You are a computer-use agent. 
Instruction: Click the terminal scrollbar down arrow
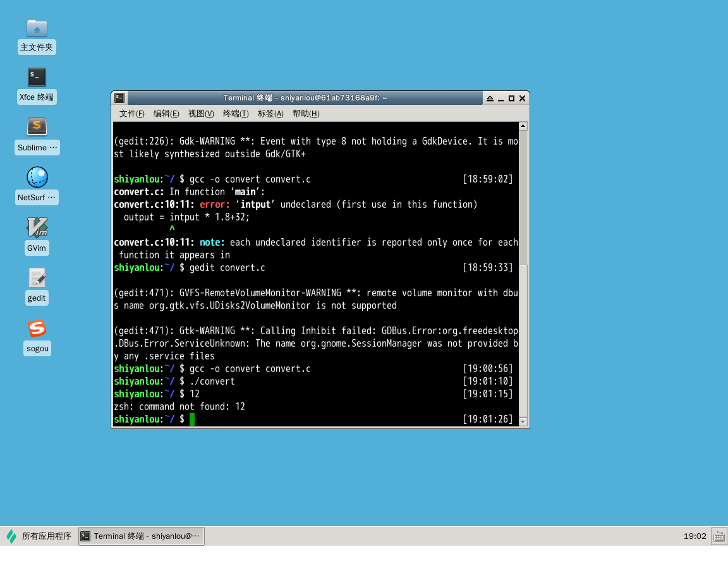click(x=523, y=421)
